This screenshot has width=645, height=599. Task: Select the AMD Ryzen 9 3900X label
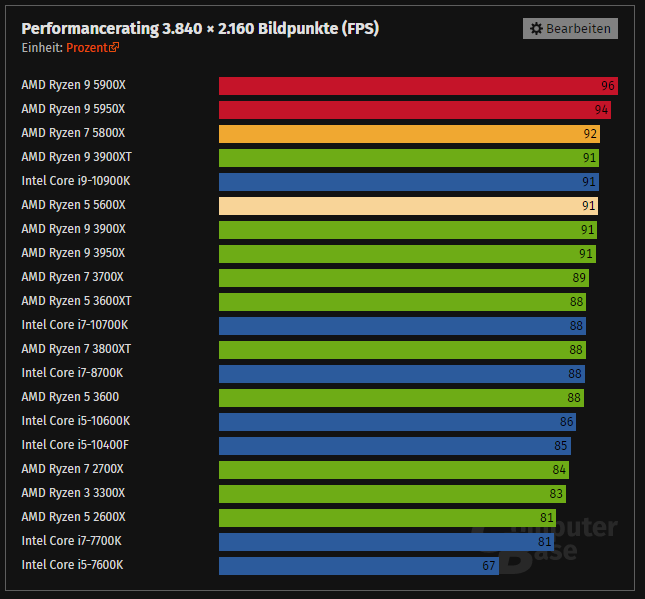(74, 229)
